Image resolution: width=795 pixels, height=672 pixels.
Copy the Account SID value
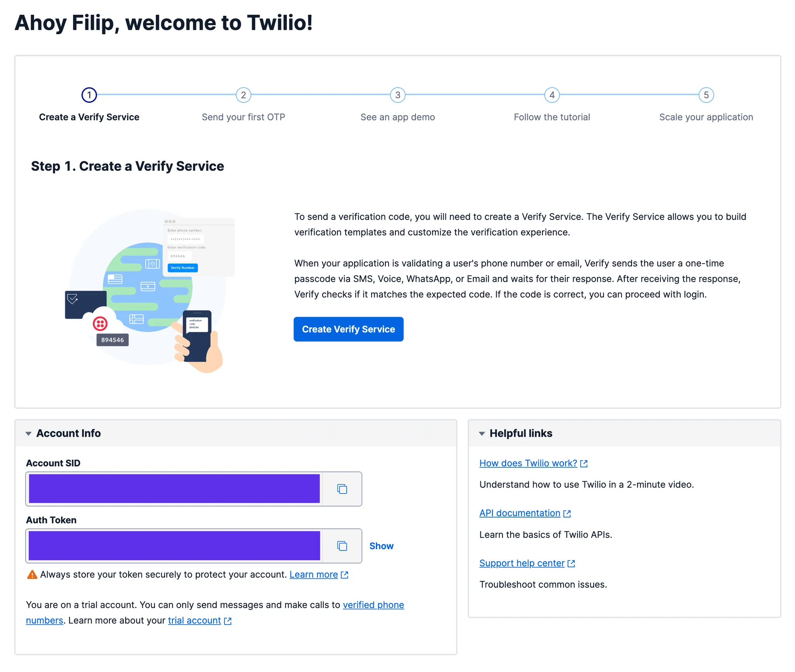pyautogui.click(x=342, y=489)
